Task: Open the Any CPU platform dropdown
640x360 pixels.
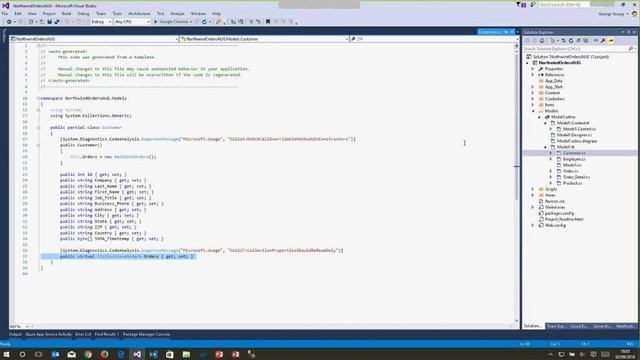Action: [x=132, y=22]
